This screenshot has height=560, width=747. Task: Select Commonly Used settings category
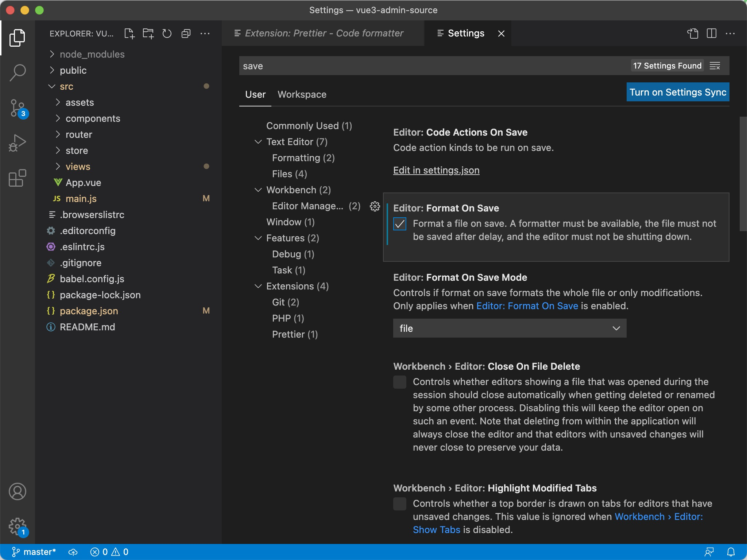[309, 126]
